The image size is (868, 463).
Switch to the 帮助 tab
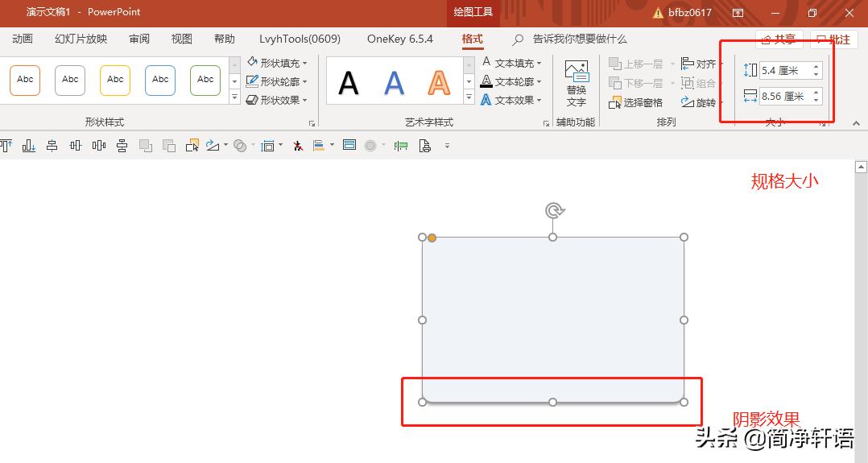click(x=224, y=39)
